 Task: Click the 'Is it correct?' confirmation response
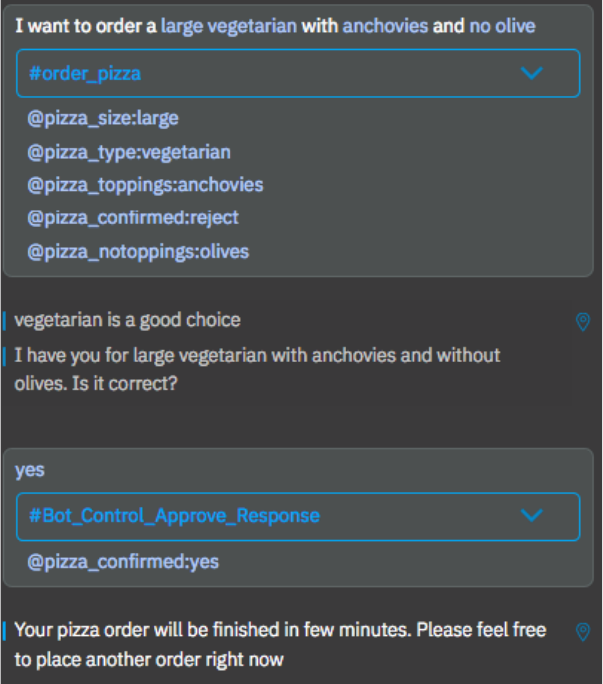[257, 368]
